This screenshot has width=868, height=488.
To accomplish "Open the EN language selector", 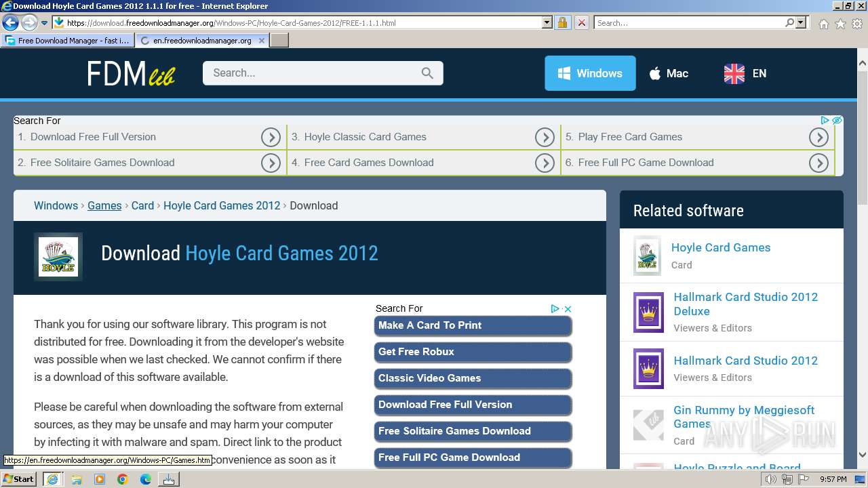I will click(x=745, y=73).
